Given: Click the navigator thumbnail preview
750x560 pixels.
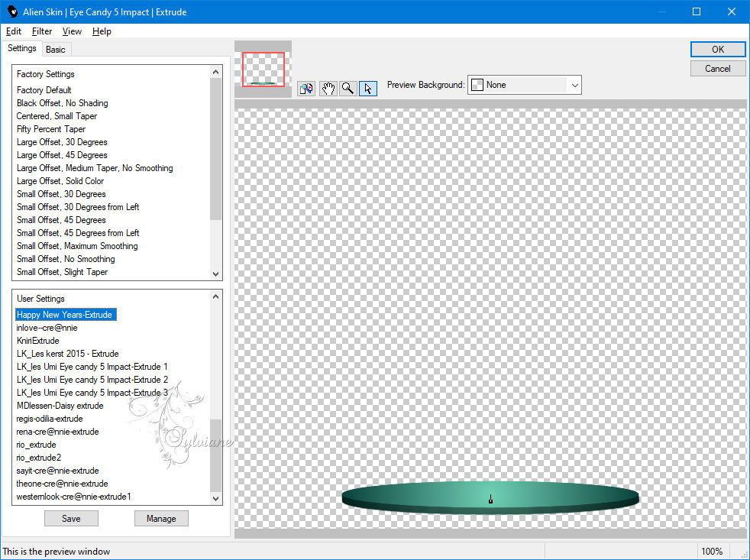Looking at the screenshot, I should tap(263, 70).
